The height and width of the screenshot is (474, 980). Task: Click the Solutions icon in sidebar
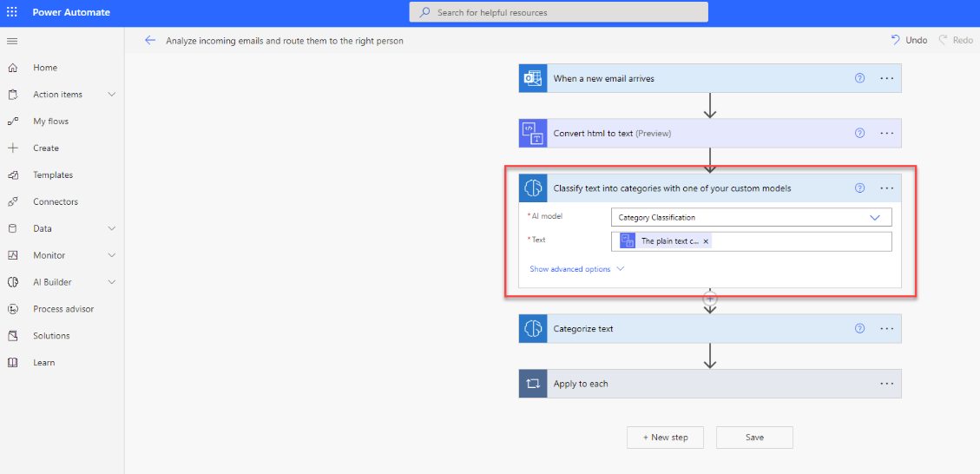12,336
